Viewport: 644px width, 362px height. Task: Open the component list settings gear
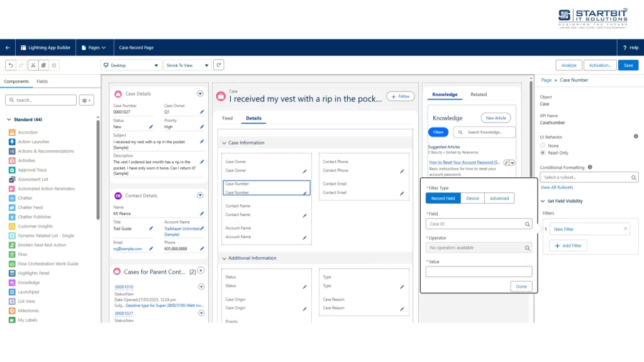pos(86,100)
